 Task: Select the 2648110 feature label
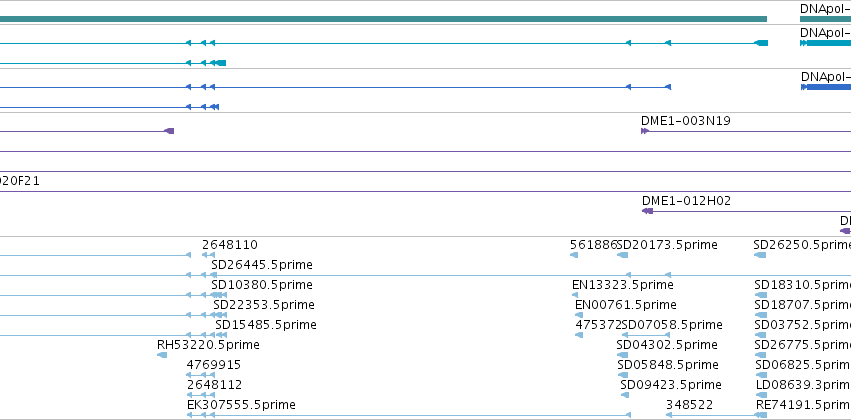point(230,245)
